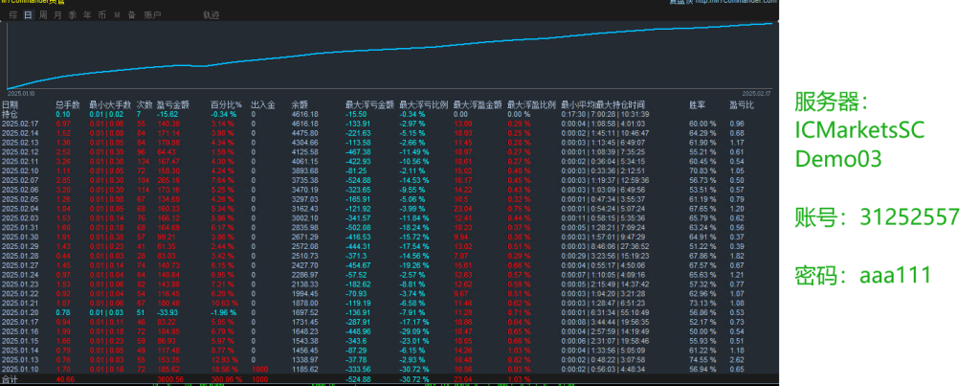This screenshot has height=386, width=980.
Task: Click the profit ratio value 2.62
Action: (736, 359)
